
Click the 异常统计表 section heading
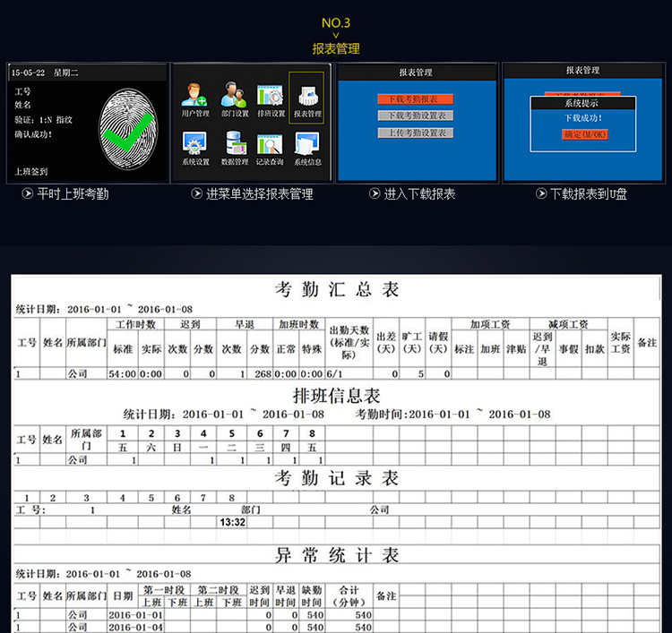336,556
